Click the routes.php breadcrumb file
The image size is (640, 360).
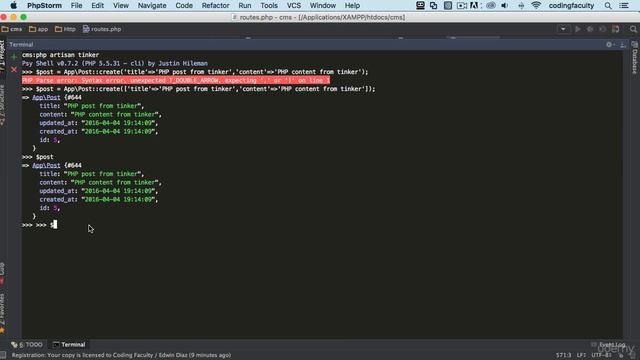102,29
